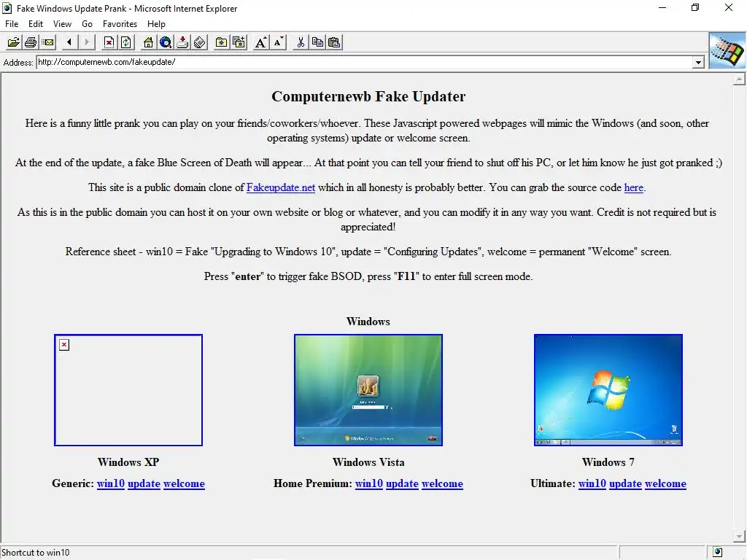Refresh the page with green arrows icon

tap(126, 42)
